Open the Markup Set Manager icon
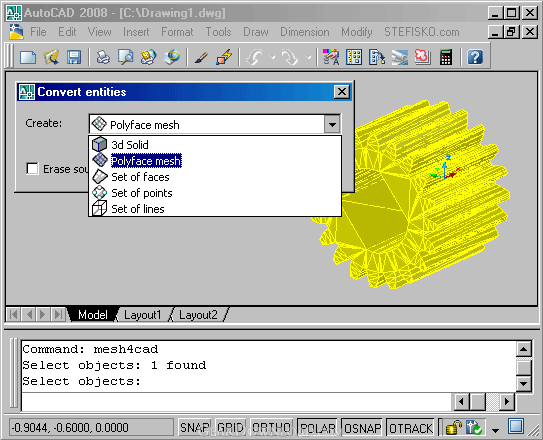The height and width of the screenshot is (440, 543). [x=422, y=57]
